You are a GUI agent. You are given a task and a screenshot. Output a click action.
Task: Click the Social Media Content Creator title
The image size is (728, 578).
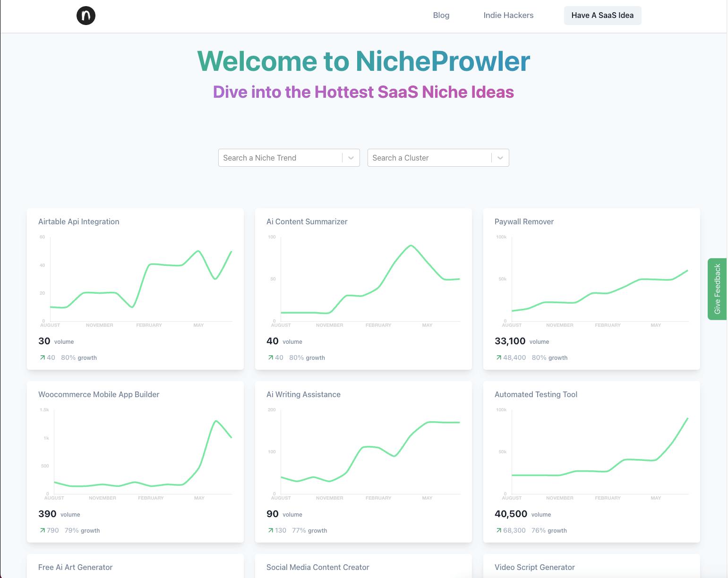[x=317, y=567]
